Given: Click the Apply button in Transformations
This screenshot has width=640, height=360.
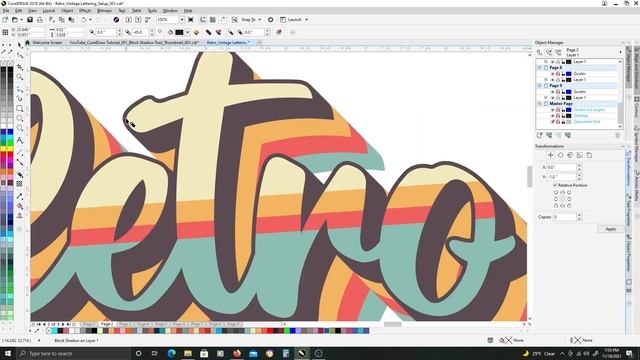Looking at the screenshot, I should 611,229.
